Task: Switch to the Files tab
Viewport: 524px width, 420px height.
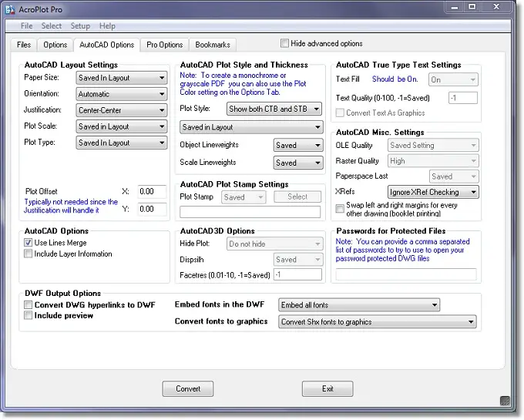Action: click(24, 45)
